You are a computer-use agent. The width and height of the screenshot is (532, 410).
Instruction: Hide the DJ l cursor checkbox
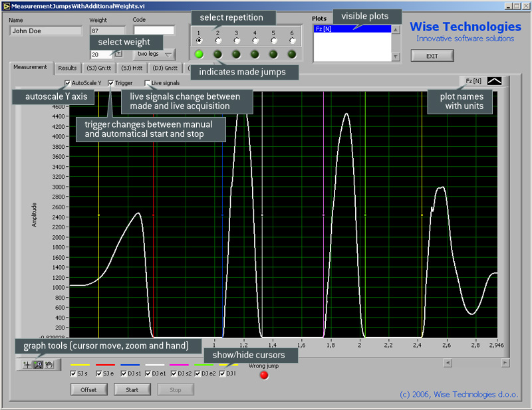coord(222,373)
